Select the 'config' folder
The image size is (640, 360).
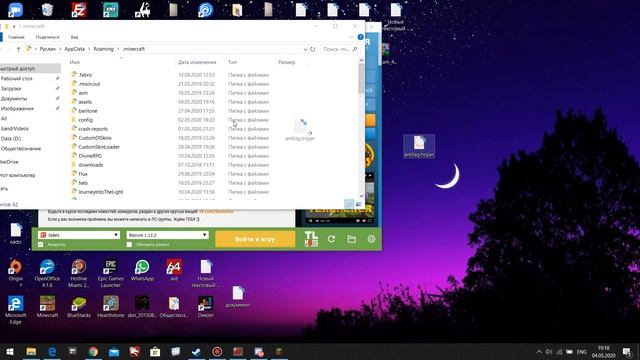coord(85,120)
